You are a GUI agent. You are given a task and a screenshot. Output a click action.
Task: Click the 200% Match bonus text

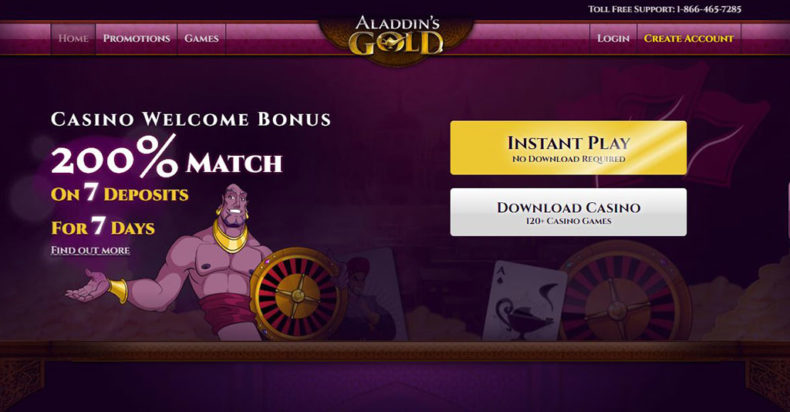click(166, 157)
